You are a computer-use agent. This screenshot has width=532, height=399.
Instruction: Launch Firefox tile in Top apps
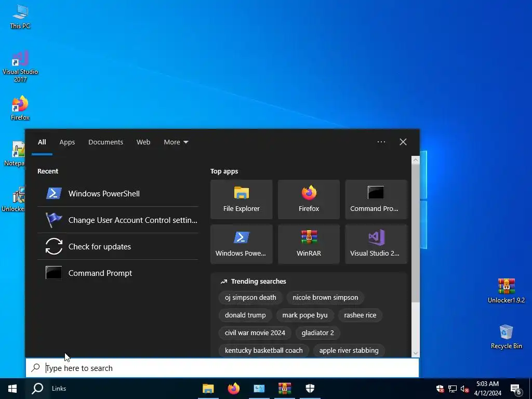[x=309, y=199]
